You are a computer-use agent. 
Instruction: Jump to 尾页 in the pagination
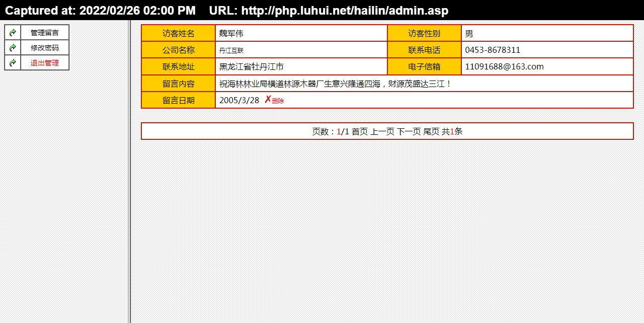pos(432,131)
